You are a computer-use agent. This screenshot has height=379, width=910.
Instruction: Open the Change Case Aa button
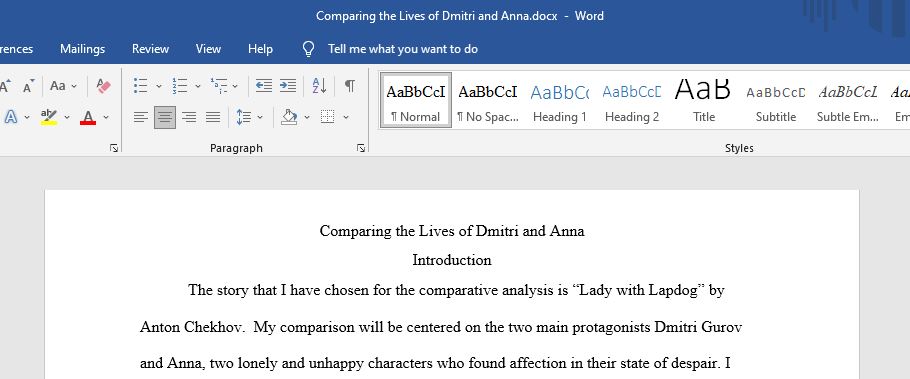point(58,86)
